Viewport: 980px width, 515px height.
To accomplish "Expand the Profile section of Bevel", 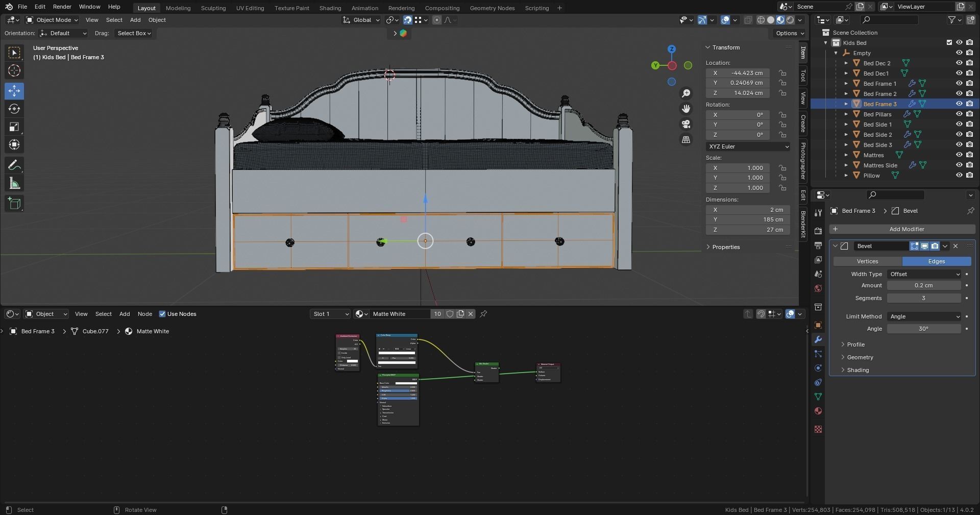I will (x=856, y=345).
